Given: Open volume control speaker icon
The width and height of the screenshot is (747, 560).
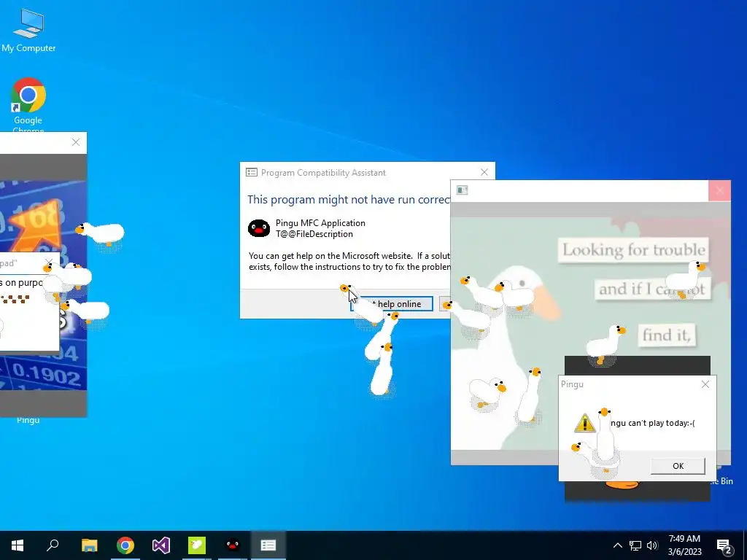Looking at the screenshot, I should [651, 545].
